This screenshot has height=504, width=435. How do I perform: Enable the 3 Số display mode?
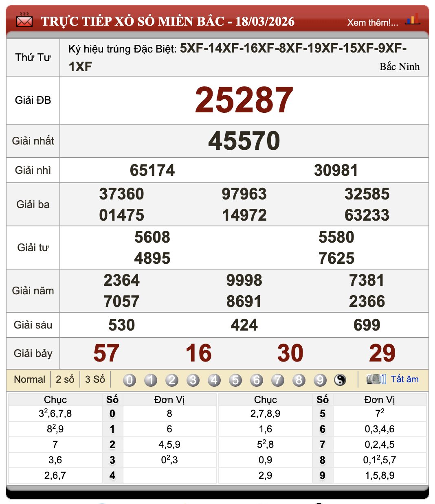pos(95,379)
